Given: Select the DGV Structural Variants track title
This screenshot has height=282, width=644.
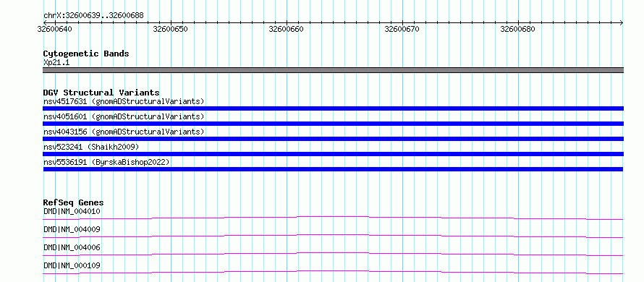Looking at the screenshot, I should coord(101,93).
